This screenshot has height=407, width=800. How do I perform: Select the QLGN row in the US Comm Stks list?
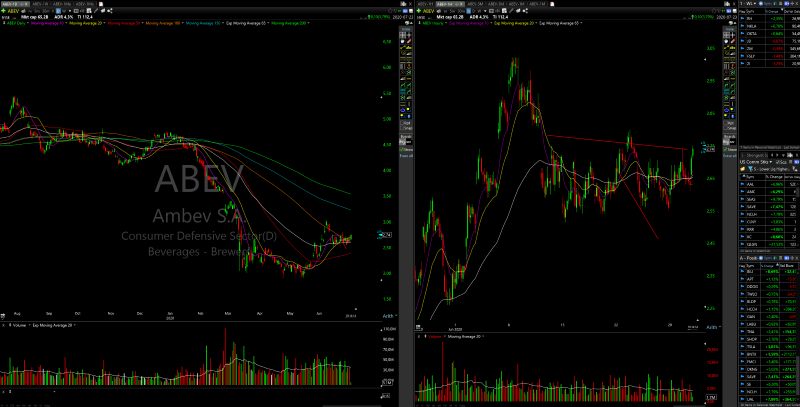tap(767, 244)
